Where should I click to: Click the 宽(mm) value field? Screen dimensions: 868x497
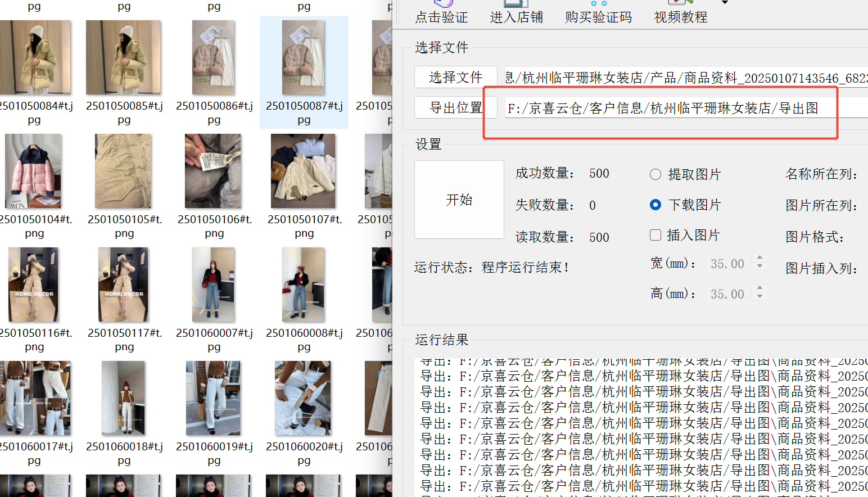coord(730,264)
